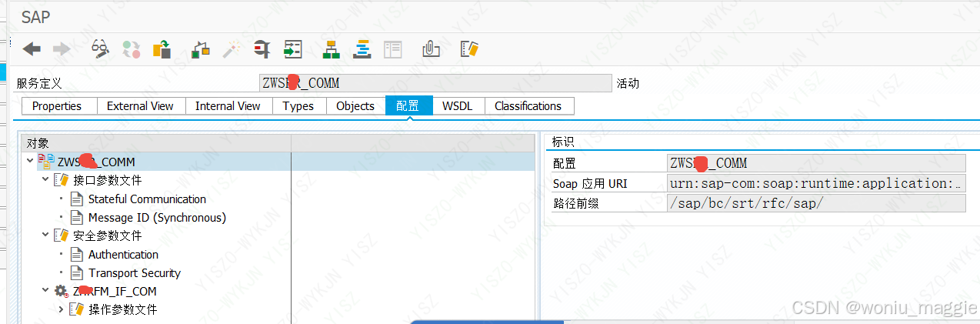
Task: Select the Transport Security tree item
Action: click(x=135, y=273)
